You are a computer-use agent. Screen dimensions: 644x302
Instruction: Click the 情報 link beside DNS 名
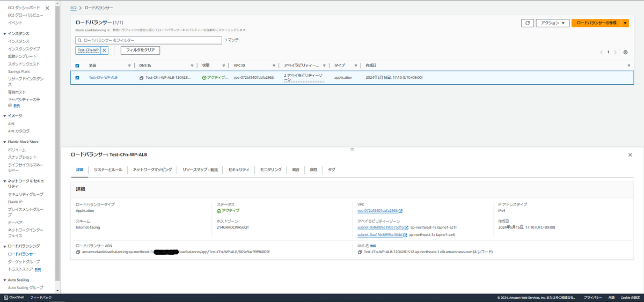(373, 246)
